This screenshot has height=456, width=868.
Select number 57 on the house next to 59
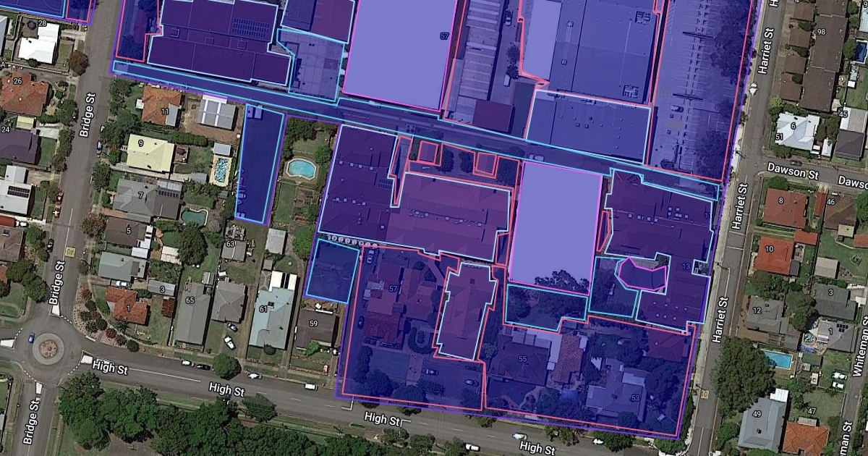point(393,289)
